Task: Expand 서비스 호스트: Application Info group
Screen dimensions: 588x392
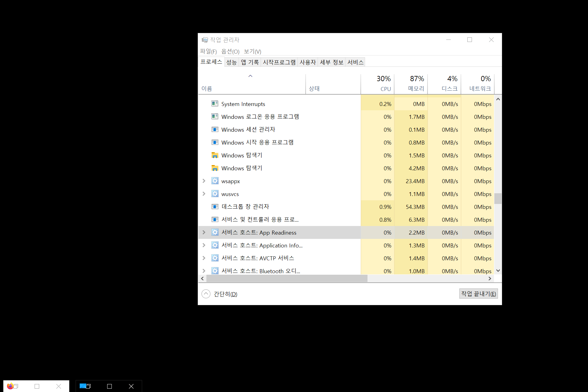Action: (204, 245)
